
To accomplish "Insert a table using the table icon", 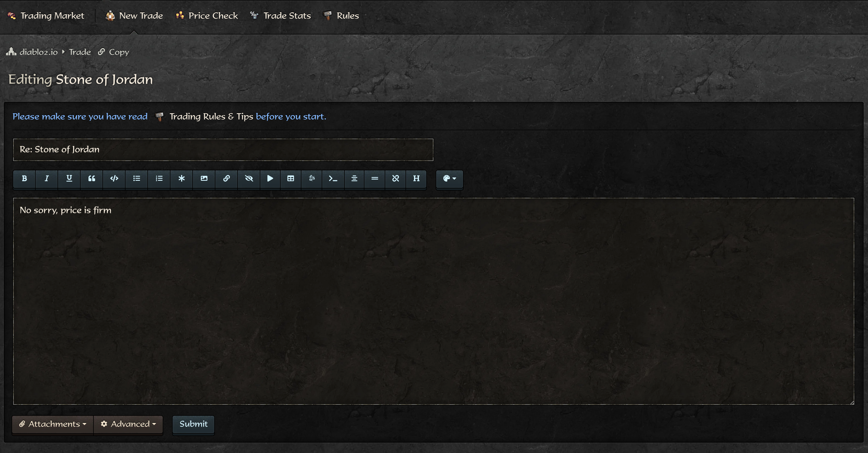I will tap(290, 179).
